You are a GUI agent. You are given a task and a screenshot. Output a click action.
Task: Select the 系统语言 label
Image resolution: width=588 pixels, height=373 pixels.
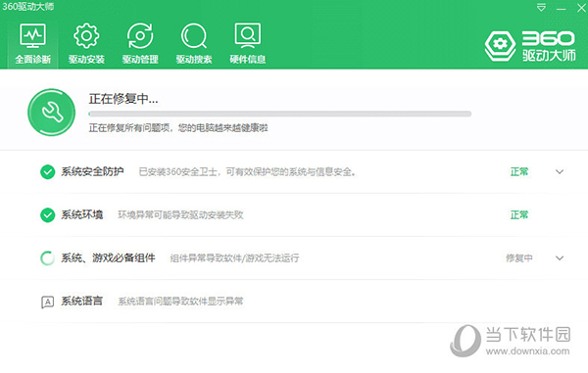pyautogui.click(x=81, y=301)
